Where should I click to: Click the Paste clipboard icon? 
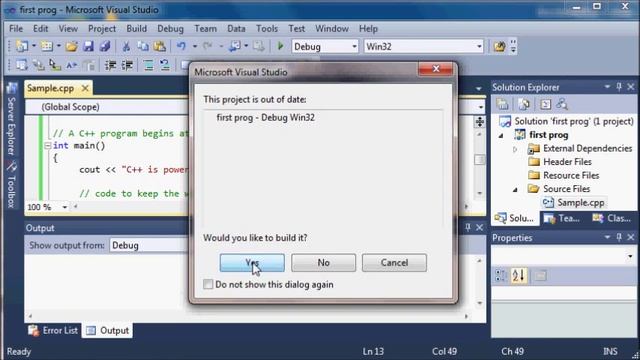pos(160,46)
